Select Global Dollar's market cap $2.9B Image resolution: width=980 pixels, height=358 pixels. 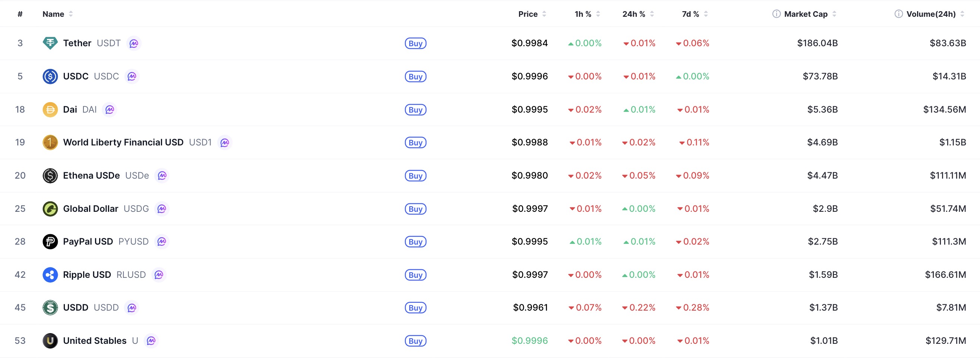click(x=825, y=209)
